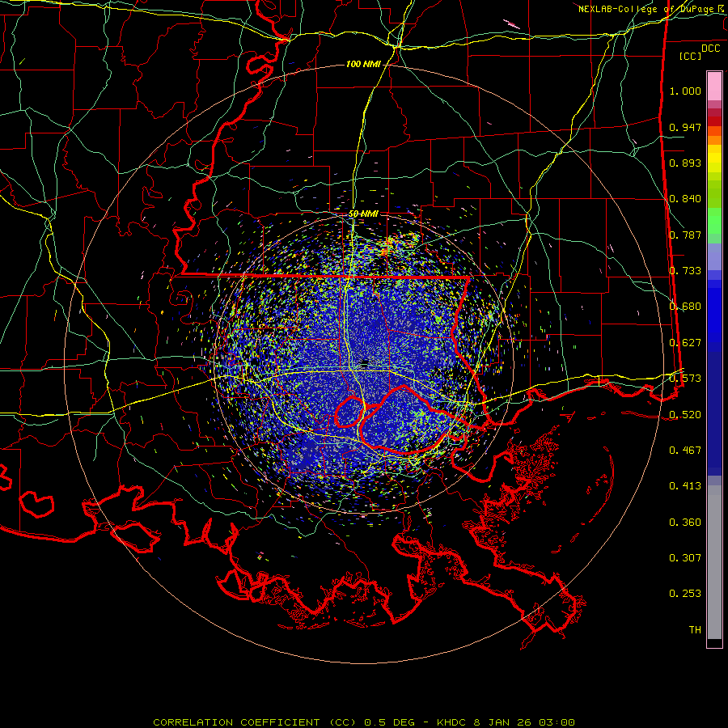
Task: Click the 0.893 scale value
Action: pyautogui.click(x=685, y=163)
